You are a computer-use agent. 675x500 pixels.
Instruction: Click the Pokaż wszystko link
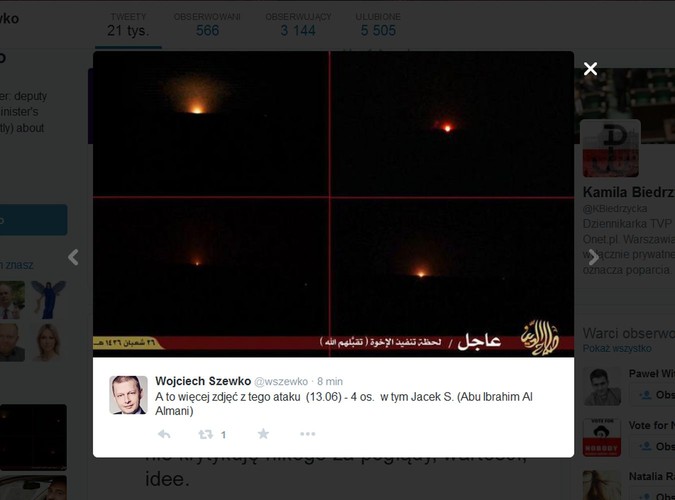pyautogui.click(x=617, y=348)
